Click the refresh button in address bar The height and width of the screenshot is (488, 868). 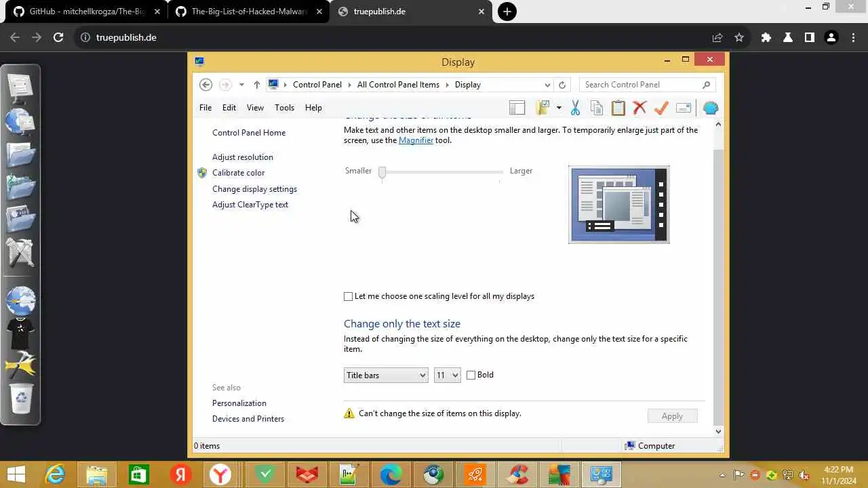[x=562, y=85]
